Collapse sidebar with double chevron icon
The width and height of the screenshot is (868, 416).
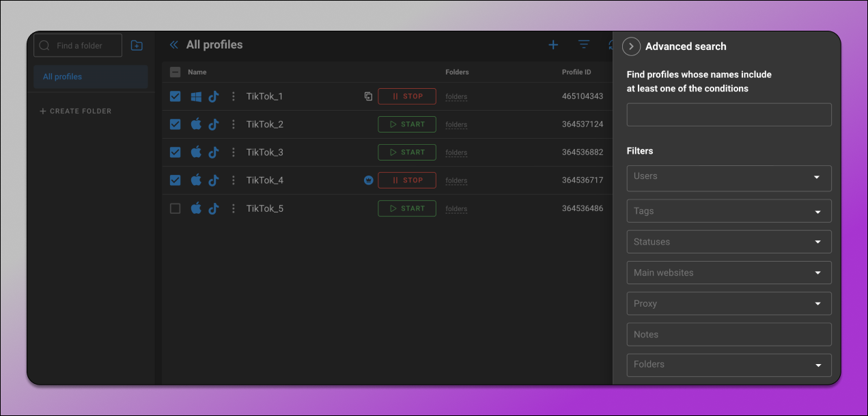pos(173,45)
